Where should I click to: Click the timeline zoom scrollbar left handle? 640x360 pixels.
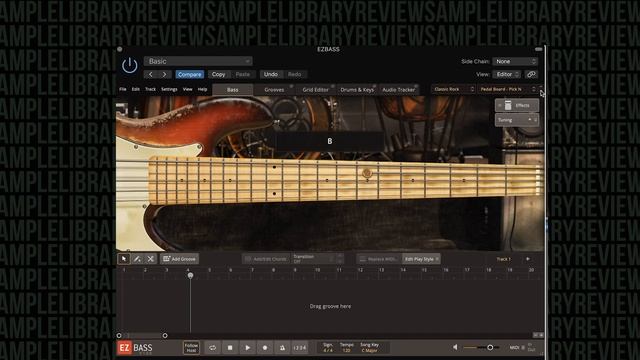119,336
